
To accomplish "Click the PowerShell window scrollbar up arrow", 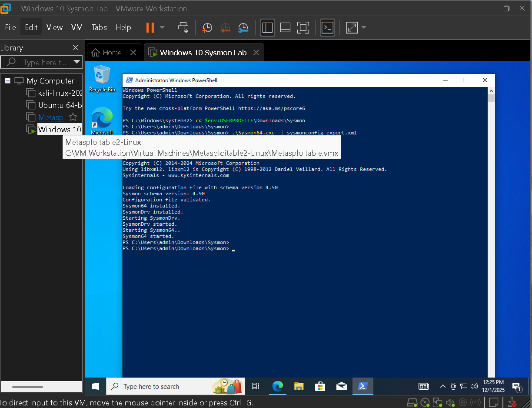I will pos(491,90).
